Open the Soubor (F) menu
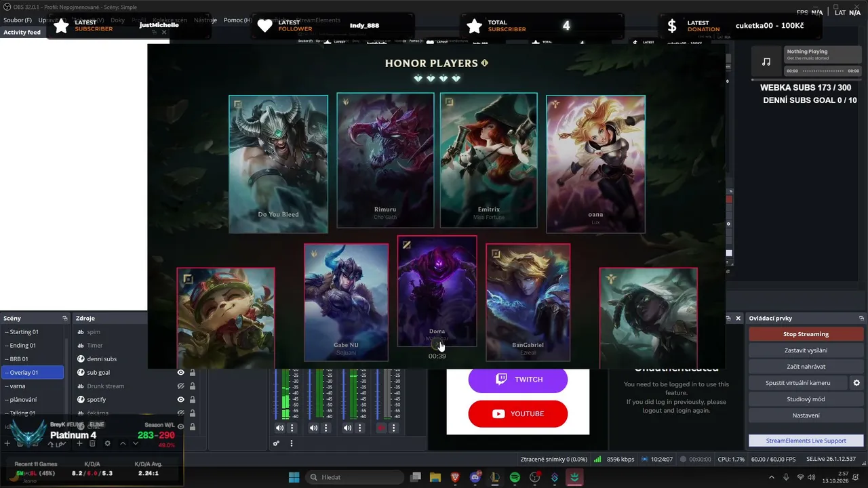 (18, 20)
